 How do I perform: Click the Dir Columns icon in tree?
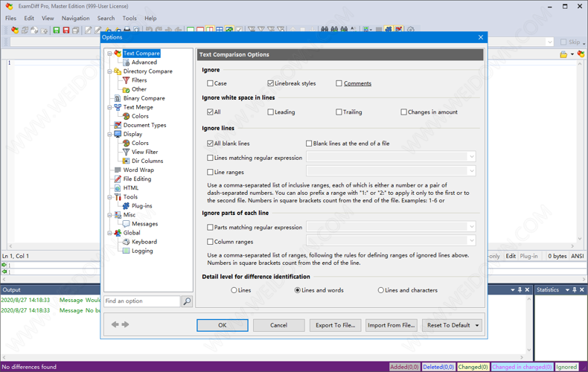(126, 161)
